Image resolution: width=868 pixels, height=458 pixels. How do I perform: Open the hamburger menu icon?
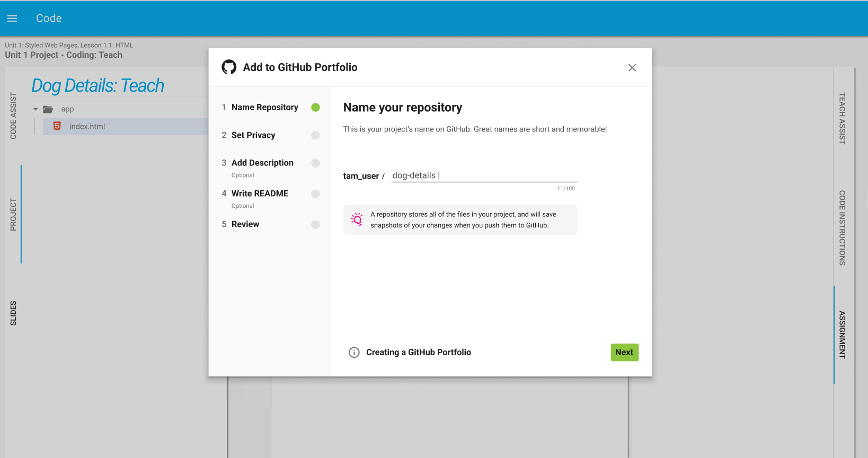12,19
